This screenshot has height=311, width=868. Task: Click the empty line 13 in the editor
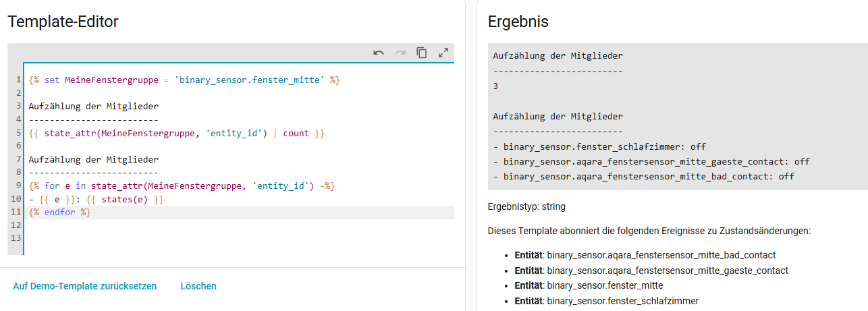tap(202, 238)
